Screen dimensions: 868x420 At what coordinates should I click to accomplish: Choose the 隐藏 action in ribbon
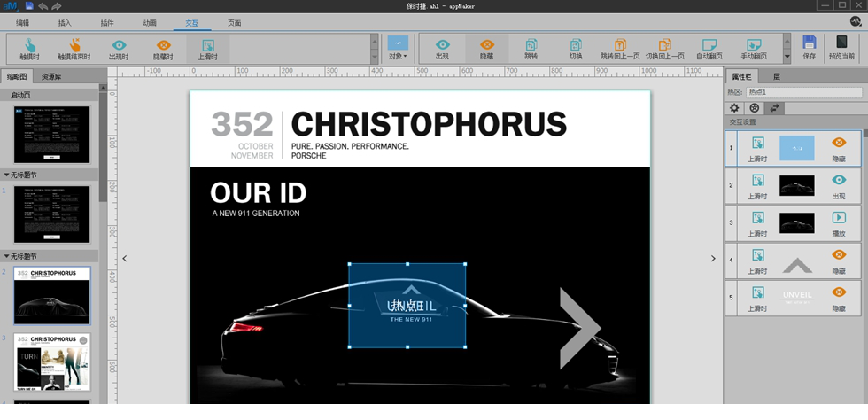coord(486,49)
